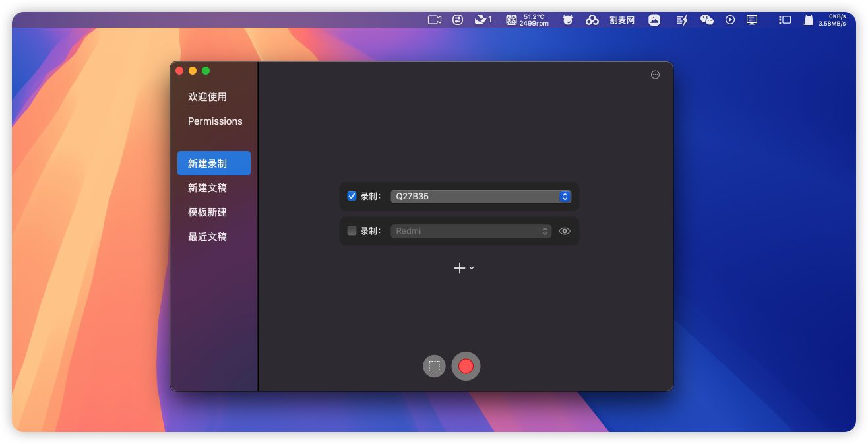Open the camera recorder menu bar icon
The width and height of the screenshot is (868, 444).
click(x=434, y=20)
